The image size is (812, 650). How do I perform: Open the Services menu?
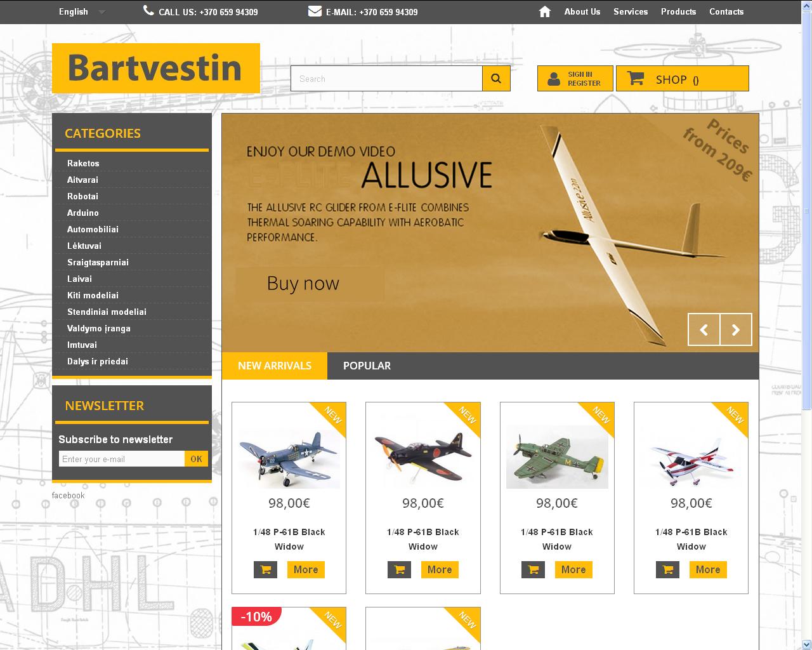pyautogui.click(x=630, y=11)
